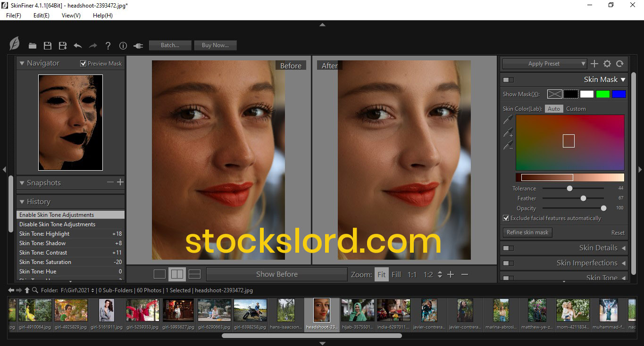Collapse the Navigator panel
The height and width of the screenshot is (346, 644).
click(22, 63)
